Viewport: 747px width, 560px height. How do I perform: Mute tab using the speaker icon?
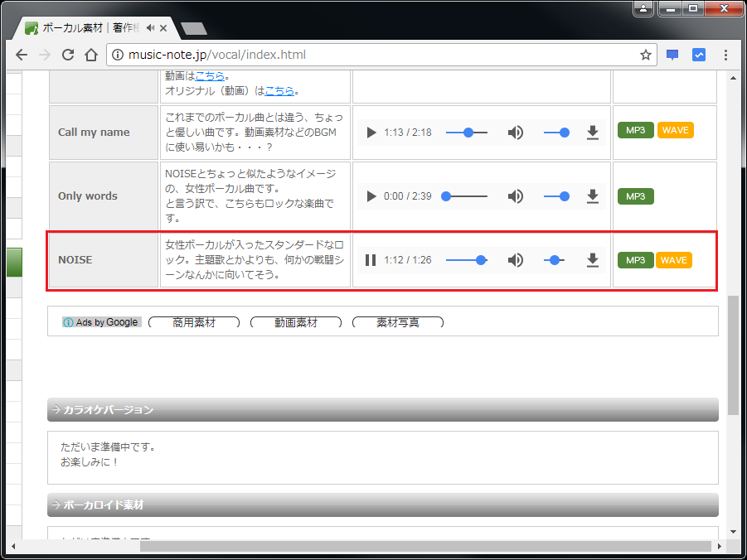pyautogui.click(x=151, y=28)
